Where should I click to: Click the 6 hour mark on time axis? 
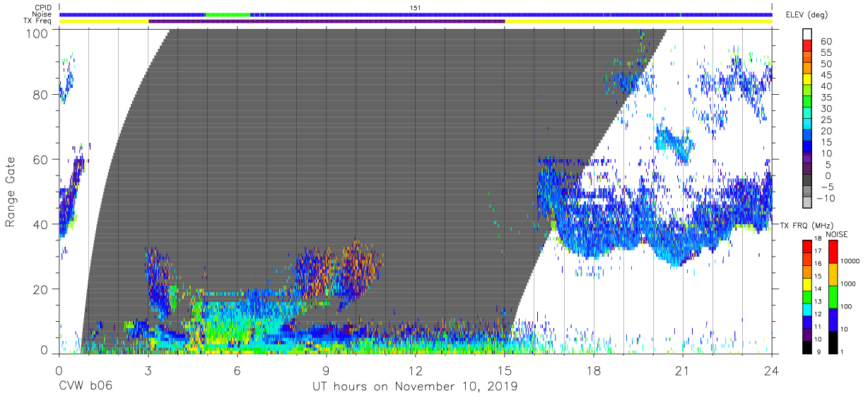tap(237, 371)
